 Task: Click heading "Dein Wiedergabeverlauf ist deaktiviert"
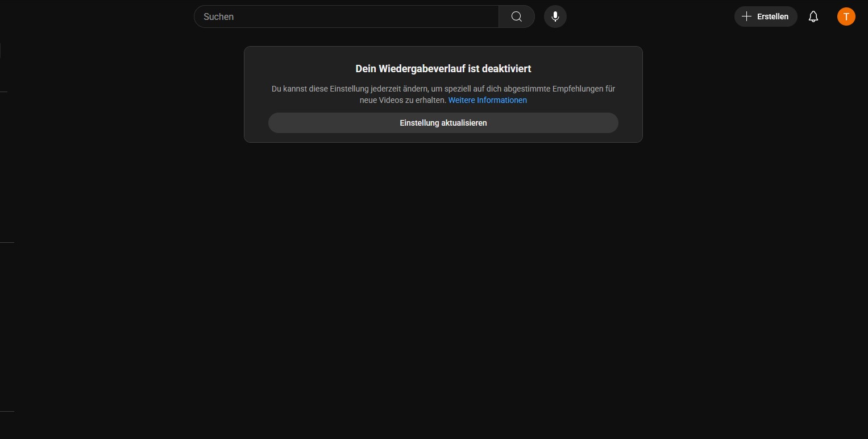pos(443,69)
